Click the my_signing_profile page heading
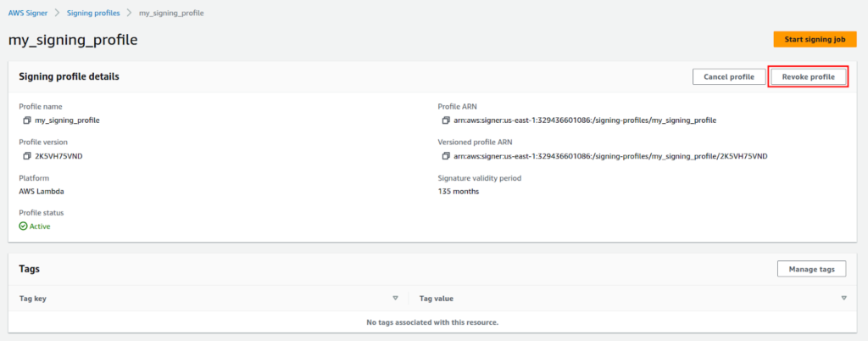The image size is (868, 341). [x=73, y=40]
